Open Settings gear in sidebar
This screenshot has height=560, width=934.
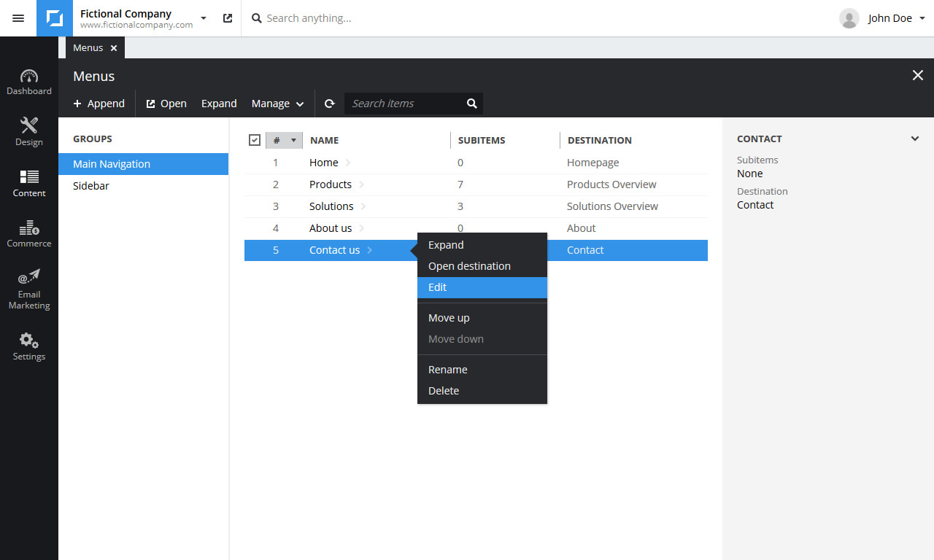click(29, 346)
